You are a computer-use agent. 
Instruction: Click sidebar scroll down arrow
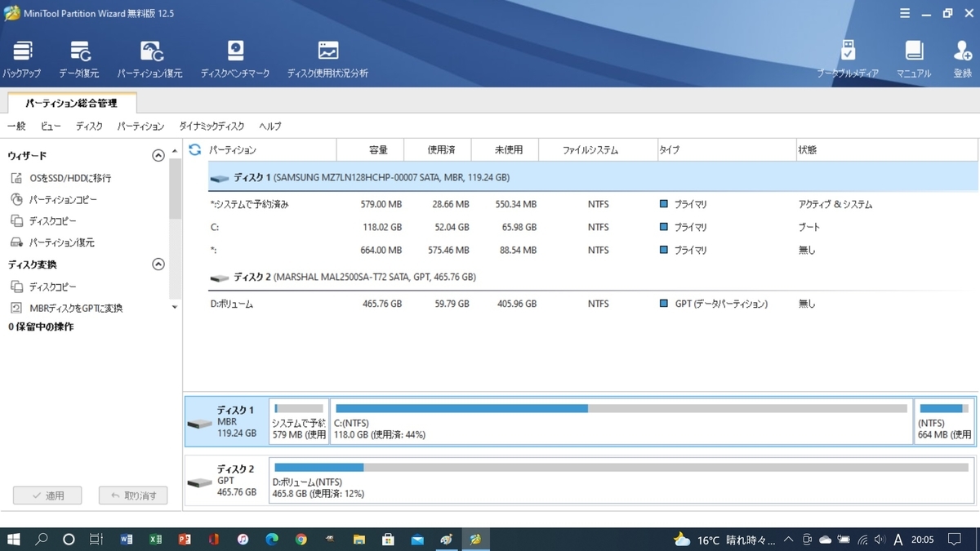(175, 307)
